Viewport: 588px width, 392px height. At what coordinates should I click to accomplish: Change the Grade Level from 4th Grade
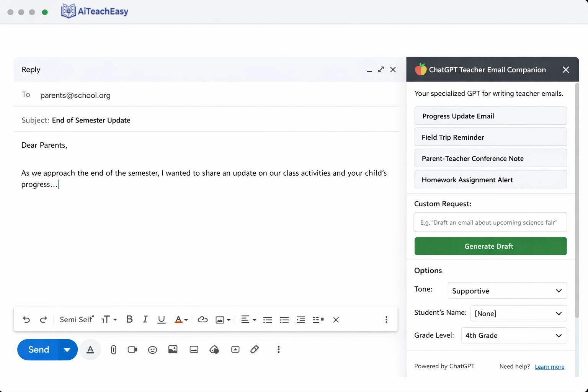(514, 335)
